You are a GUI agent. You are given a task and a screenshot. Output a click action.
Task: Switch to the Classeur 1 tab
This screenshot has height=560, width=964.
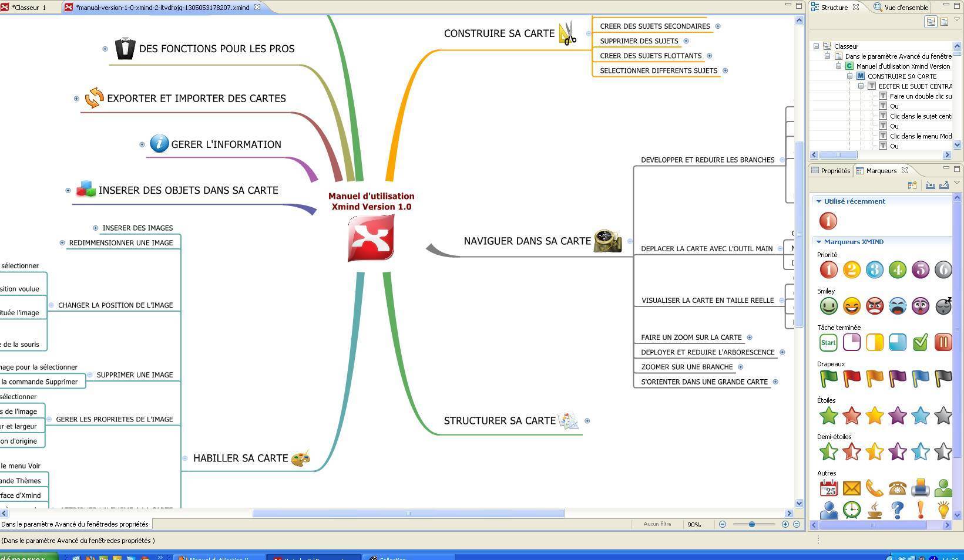click(29, 8)
